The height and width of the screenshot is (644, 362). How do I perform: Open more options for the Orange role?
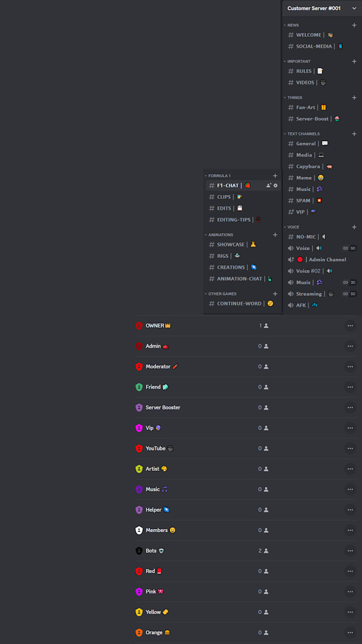point(350,632)
